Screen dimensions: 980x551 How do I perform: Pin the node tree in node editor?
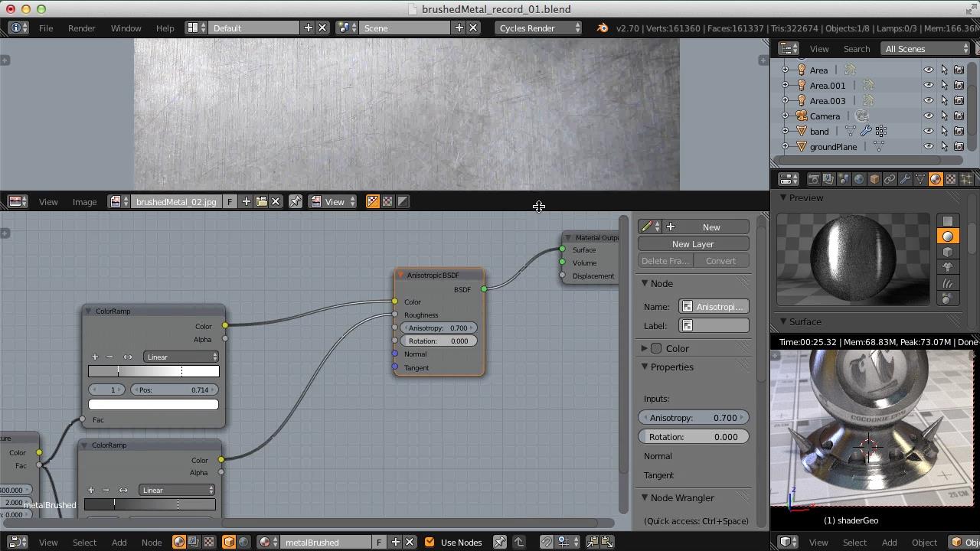pyautogui.click(x=499, y=542)
